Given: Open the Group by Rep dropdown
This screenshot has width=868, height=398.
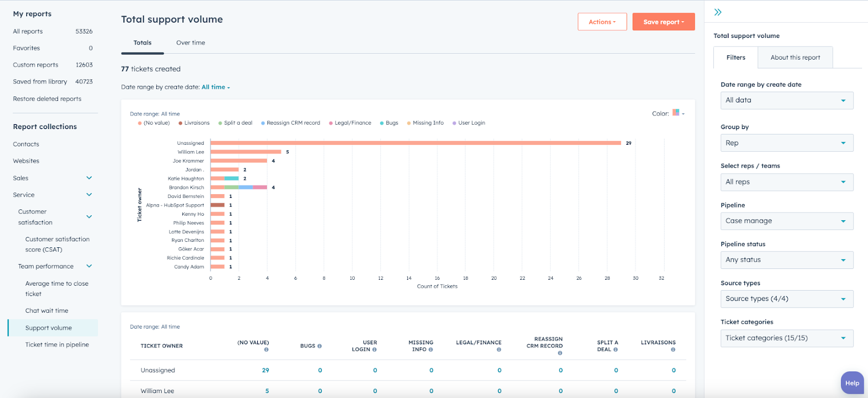Looking at the screenshot, I should pos(787,143).
